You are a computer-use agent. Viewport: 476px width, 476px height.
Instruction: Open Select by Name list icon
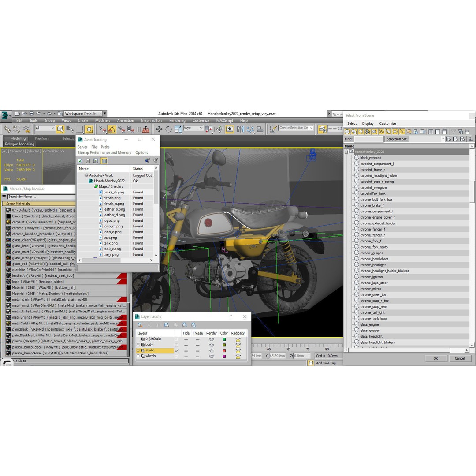[x=70, y=129]
